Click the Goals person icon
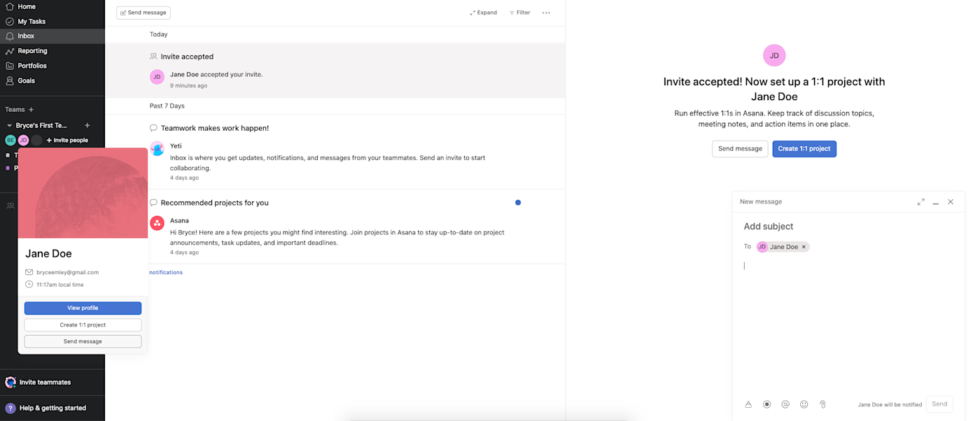Image resolution: width=980 pixels, height=421 pixels. pos(10,80)
